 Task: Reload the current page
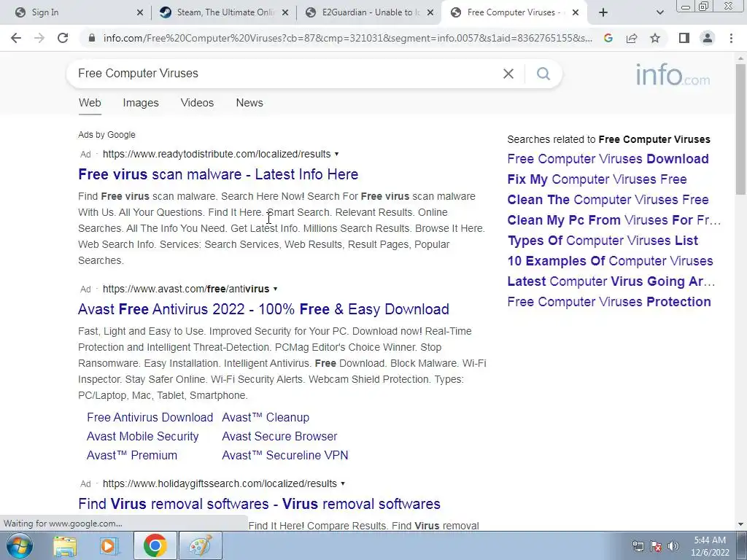(63, 38)
